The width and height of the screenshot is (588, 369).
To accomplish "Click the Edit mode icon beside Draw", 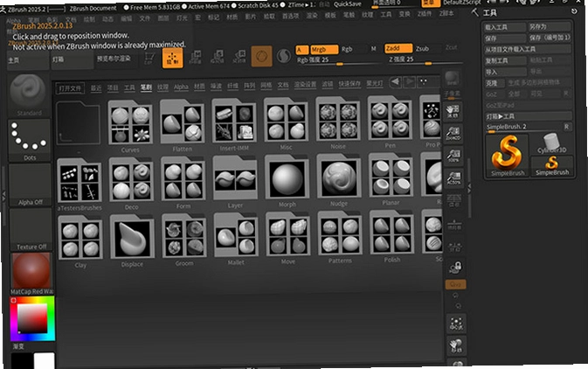I will pos(149,59).
